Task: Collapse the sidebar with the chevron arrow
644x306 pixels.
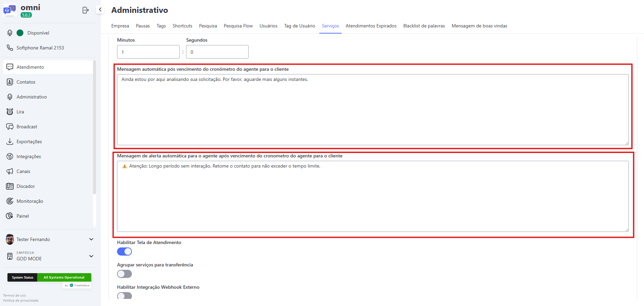Action: click(100, 10)
